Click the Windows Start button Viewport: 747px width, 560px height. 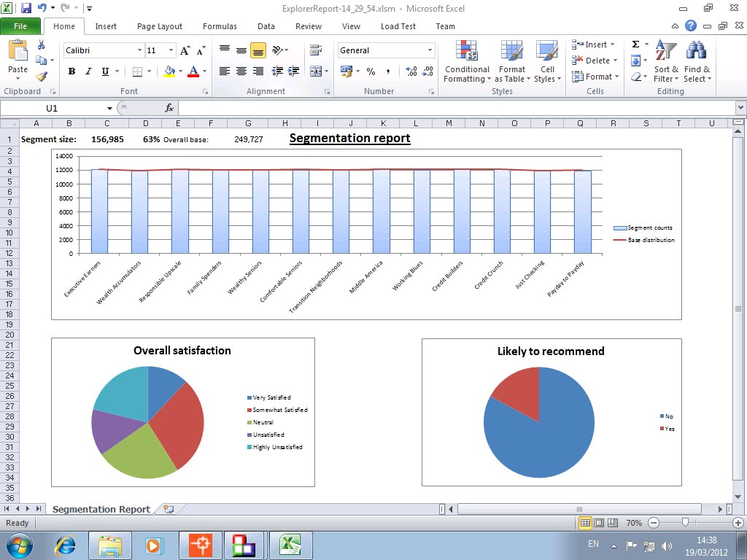click(19, 545)
